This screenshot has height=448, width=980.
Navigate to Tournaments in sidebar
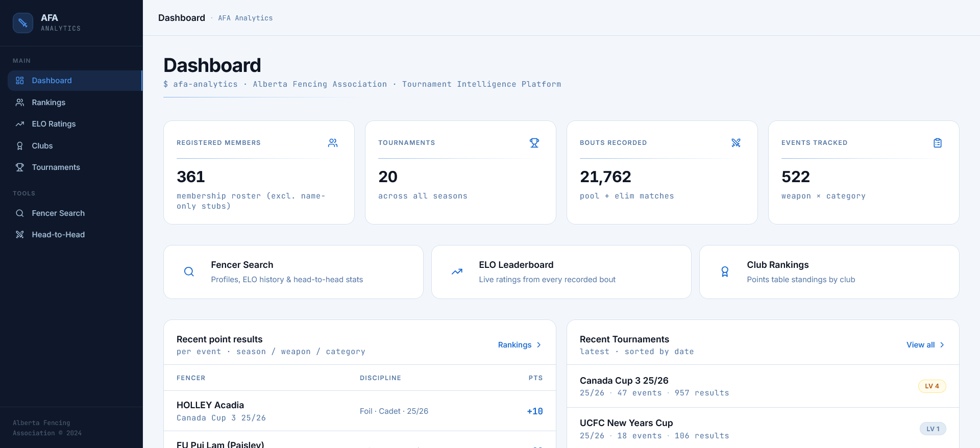pos(75,167)
